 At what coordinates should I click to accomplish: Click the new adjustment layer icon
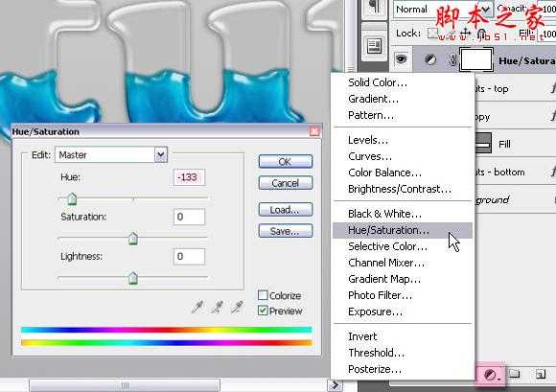click(x=492, y=375)
